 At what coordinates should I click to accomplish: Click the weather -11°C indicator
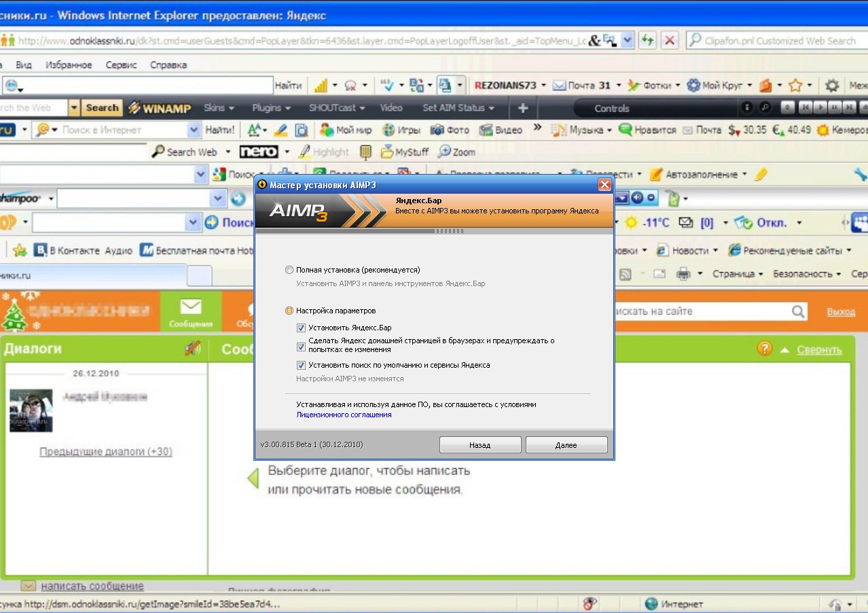click(648, 222)
